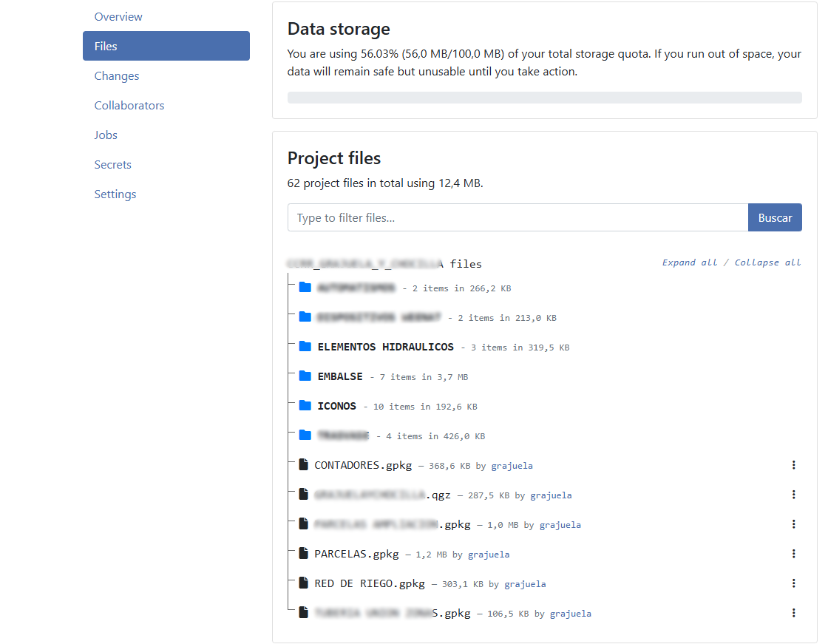This screenshot has height=644, width=828.
Task: Expand the ELEMENTOS HIDRAULICOS folder name
Action: [x=385, y=347]
